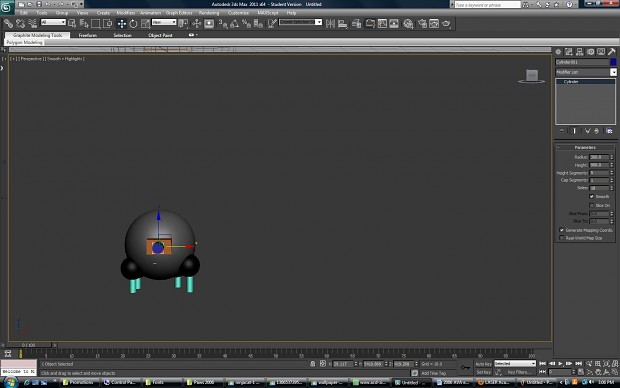This screenshot has height=388, width=620.
Task: Click Add Time Tag
Action: tap(433, 373)
